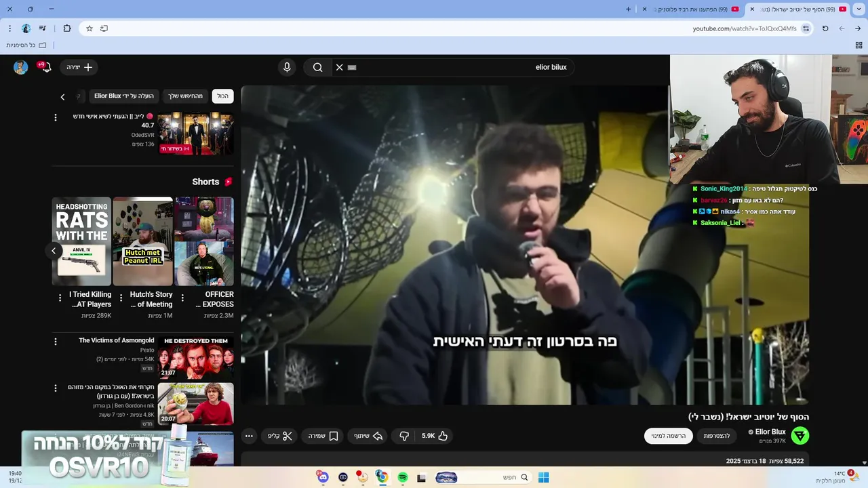The width and height of the screenshot is (868, 488).
Task: Bookmark this page with the star icon
Action: (x=89, y=28)
